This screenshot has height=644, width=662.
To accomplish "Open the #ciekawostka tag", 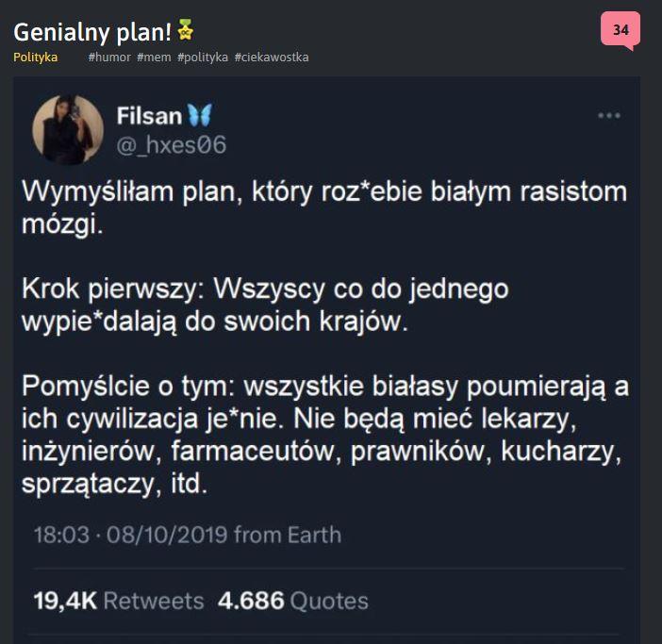I will coord(271,58).
